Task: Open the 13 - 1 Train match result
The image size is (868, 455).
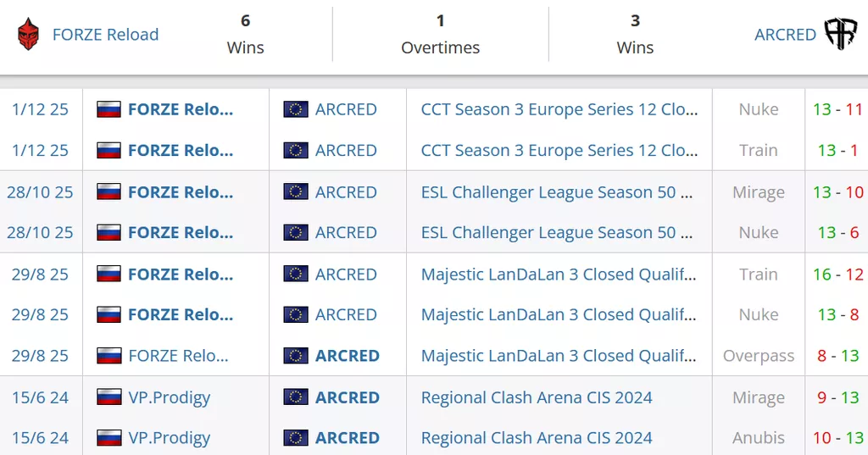Action: (x=837, y=150)
